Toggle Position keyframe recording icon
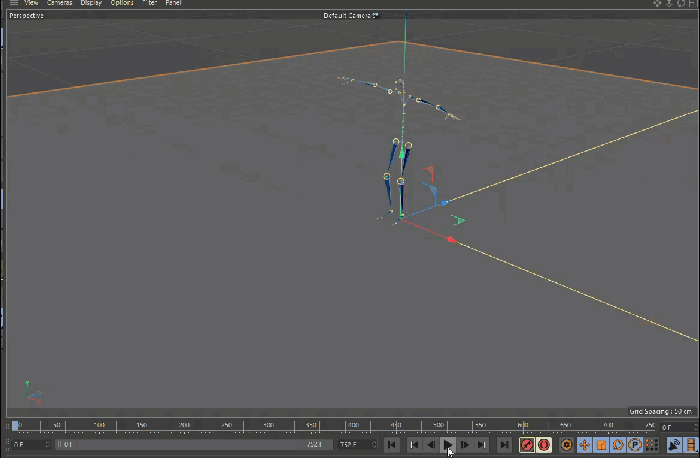The image size is (700, 458). (584, 445)
